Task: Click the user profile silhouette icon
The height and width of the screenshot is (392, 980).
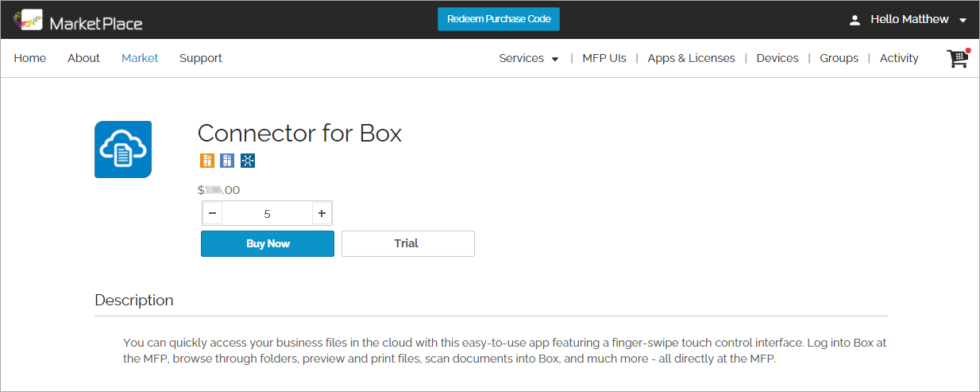Action: (855, 20)
